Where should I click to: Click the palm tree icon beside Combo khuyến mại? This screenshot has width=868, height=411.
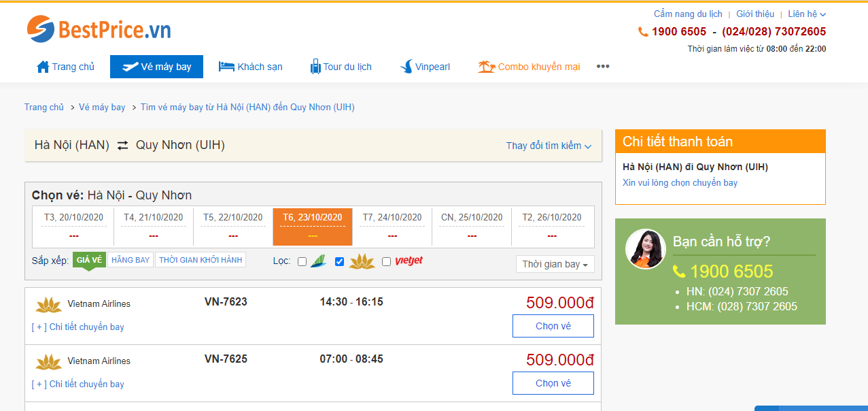pyautogui.click(x=486, y=67)
